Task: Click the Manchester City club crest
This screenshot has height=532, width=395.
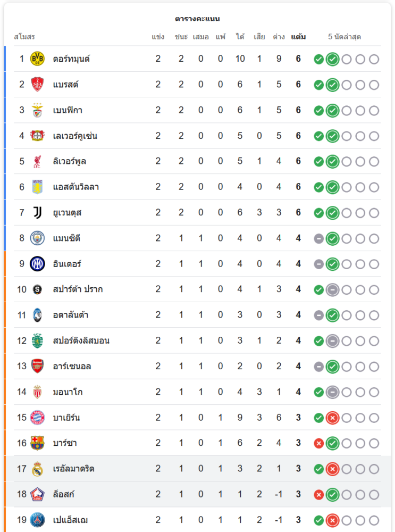Action: [x=37, y=238]
